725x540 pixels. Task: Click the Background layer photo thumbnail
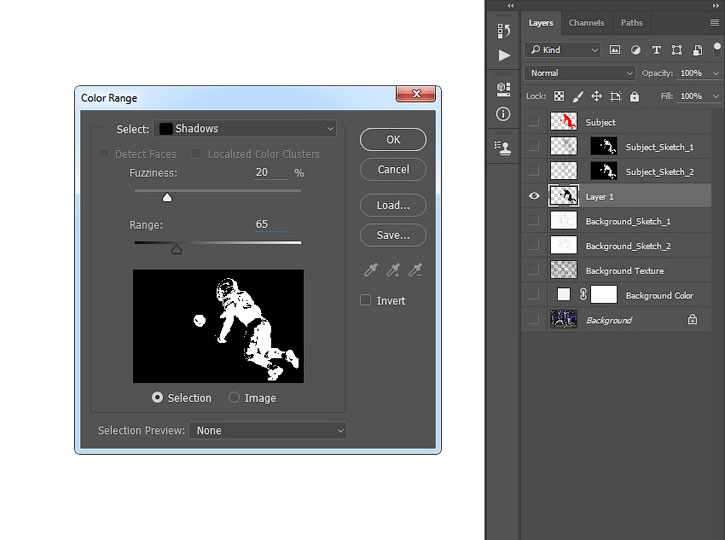coord(563,319)
